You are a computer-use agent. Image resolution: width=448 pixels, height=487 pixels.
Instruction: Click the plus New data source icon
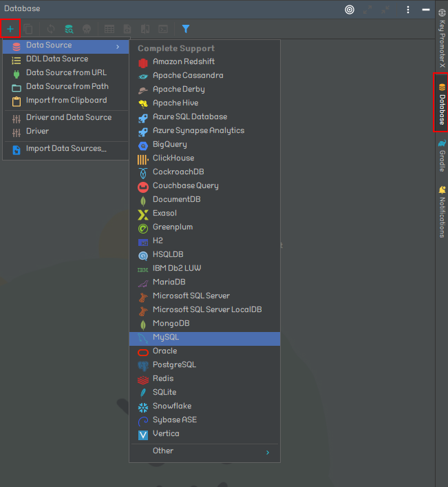[x=10, y=29]
